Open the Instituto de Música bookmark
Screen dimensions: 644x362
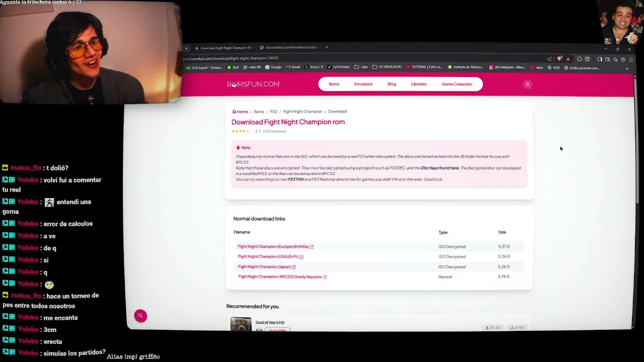click(466, 67)
